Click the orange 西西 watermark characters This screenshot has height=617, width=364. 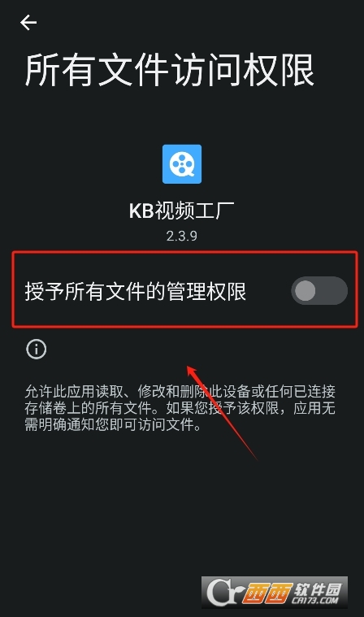(x=266, y=593)
